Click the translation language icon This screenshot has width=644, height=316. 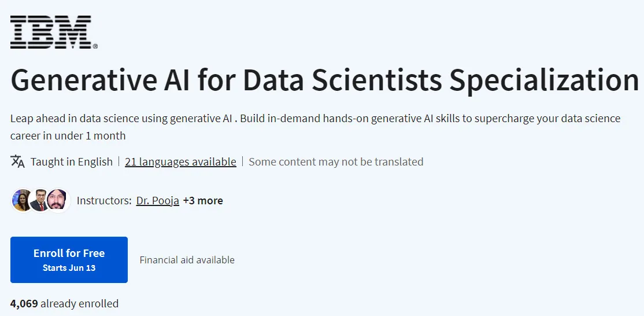pyautogui.click(x=18, y=161)
